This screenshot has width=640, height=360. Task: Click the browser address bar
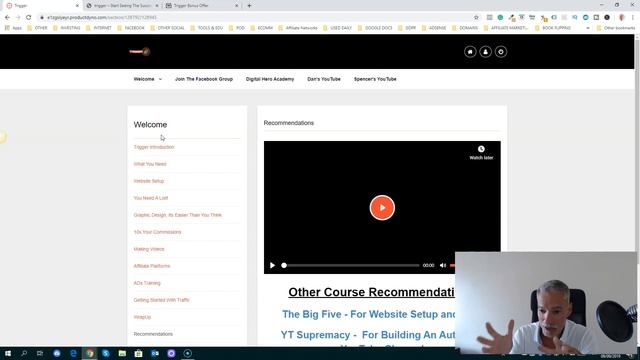257,18
